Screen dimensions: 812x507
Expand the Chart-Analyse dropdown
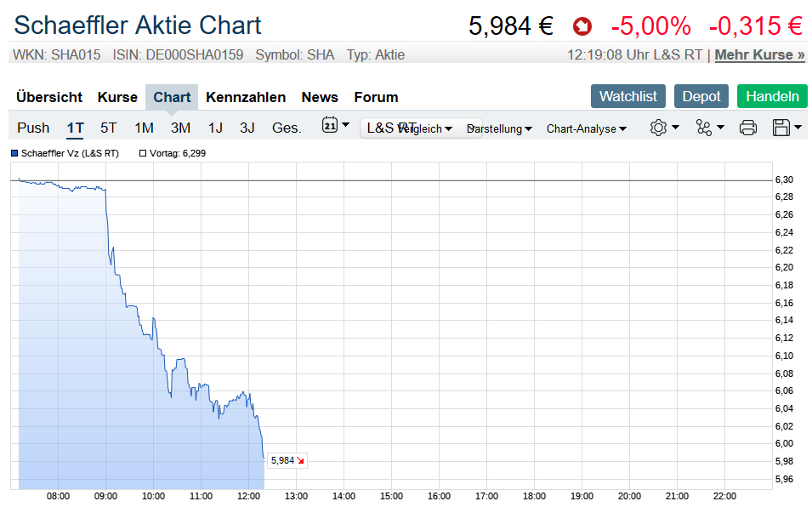click(586, 128)
